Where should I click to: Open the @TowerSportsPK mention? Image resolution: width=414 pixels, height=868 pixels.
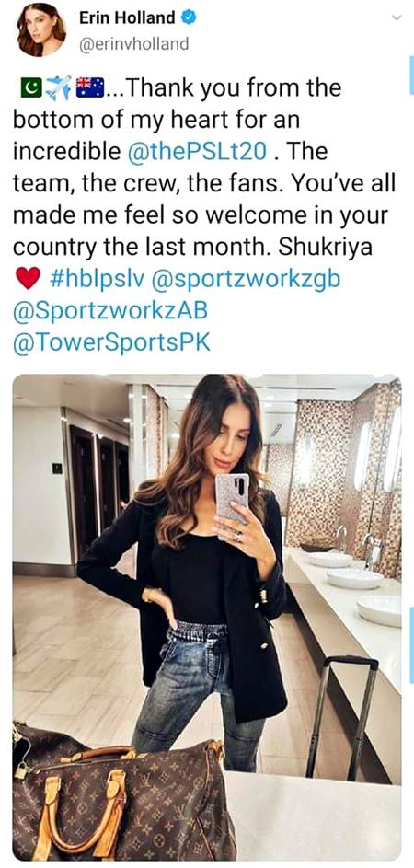(x=111, y=343)
